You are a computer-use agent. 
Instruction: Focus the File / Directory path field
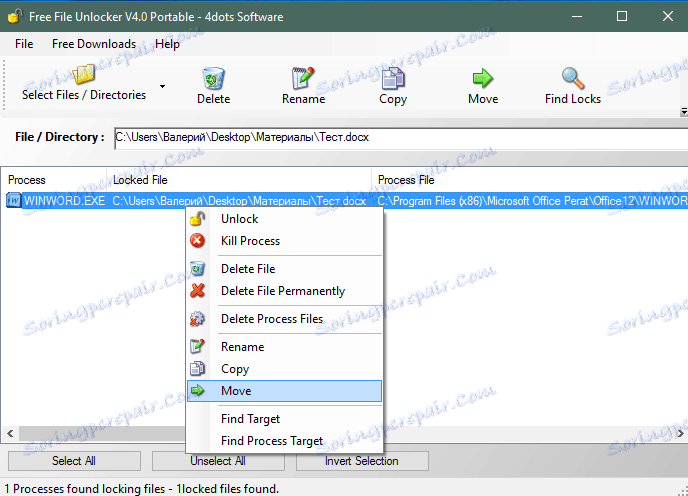[x=401, y=138]
